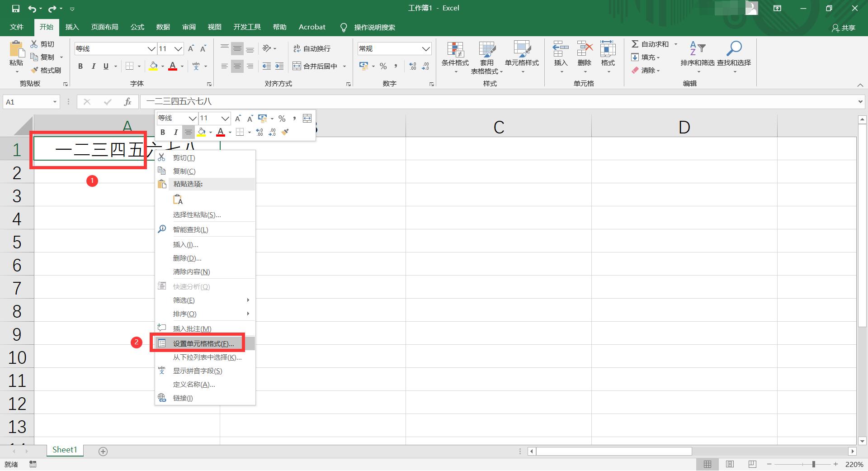
Task: Click the Save icon in quick access toolbar
Action: [x=16, y=9]
